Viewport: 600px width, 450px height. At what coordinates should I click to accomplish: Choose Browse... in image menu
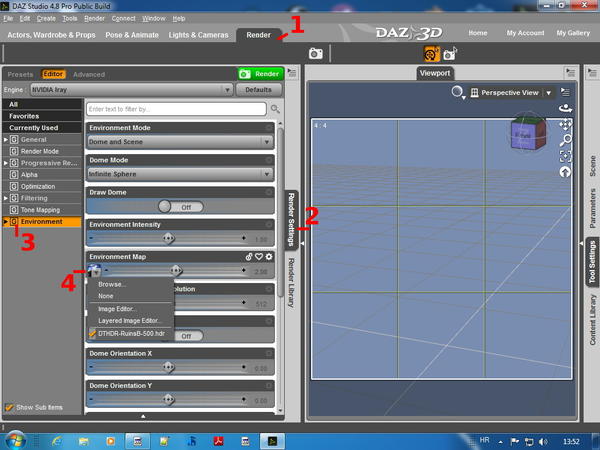(112, 284)
